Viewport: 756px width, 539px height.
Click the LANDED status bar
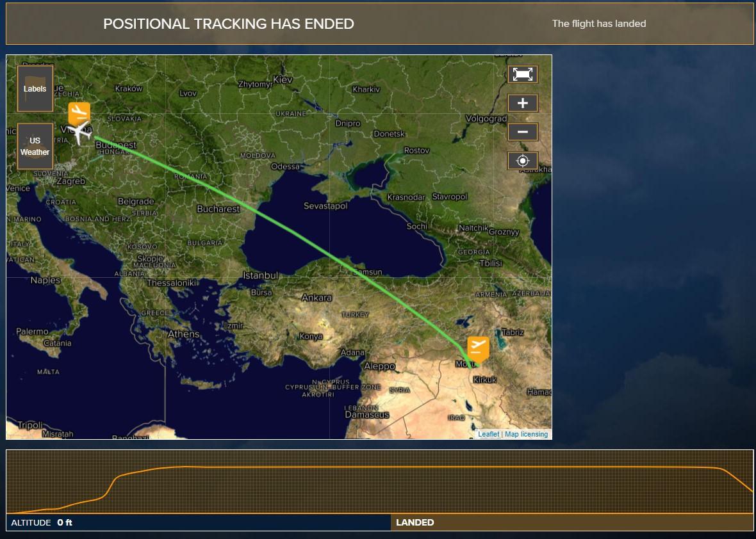(571, 522)
